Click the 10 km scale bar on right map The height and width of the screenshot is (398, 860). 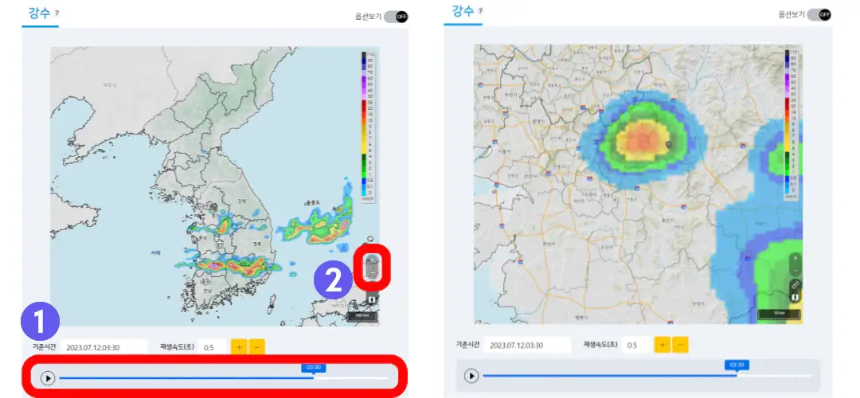pyautogui.click(x=779, y=315)
